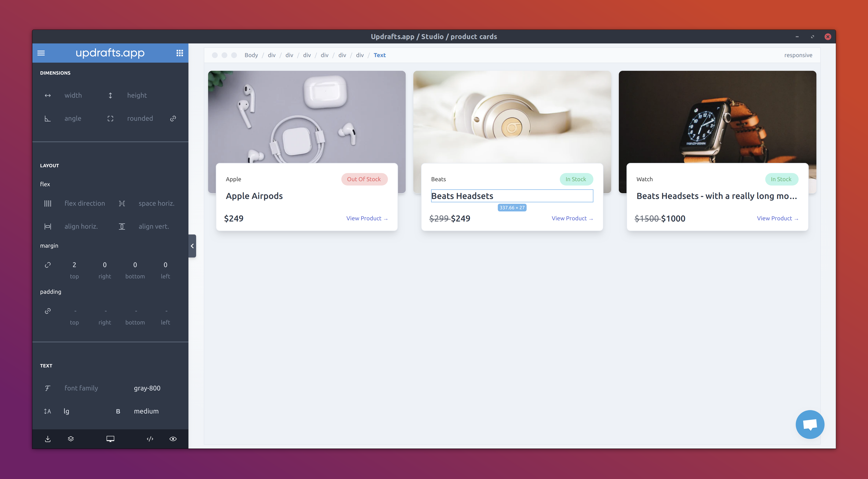Open the layers icon in the bottom toolbar
Image resolution: width=868 pixels, height=479 pixels.
point(71,439)
